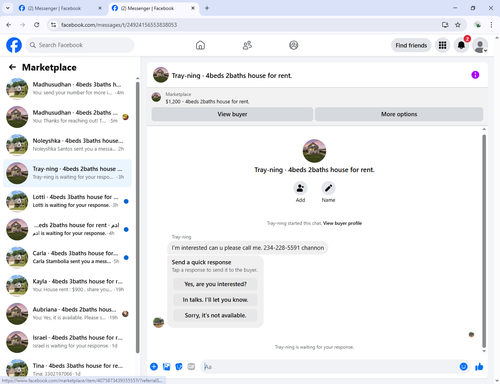Open conversation info purple icon
The width and height of the screenshot is (500, 384).
click(x=475, y=75)
